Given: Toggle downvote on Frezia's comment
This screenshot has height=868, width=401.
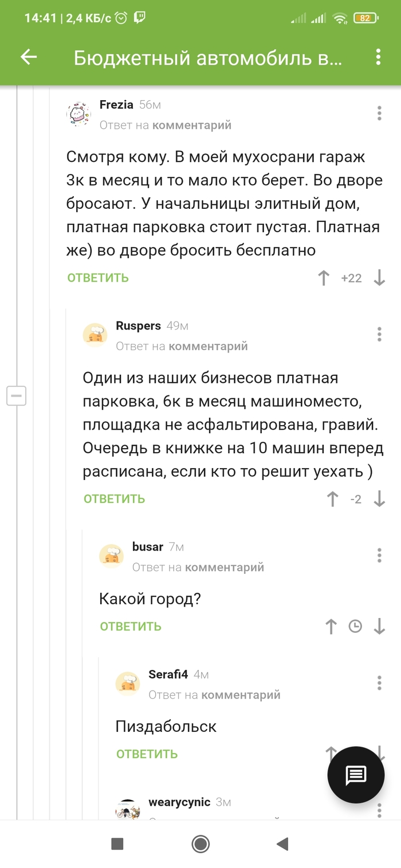Looking at the screenshot, I should coord(379,278).
